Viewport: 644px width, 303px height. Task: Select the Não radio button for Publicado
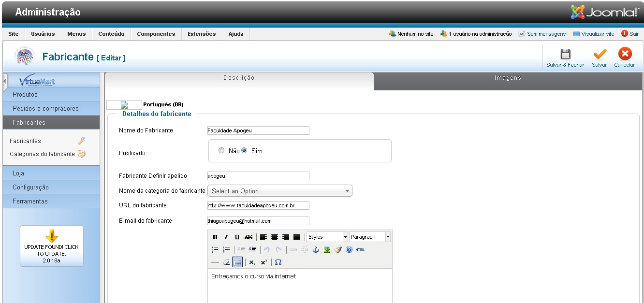coord(221,151)
